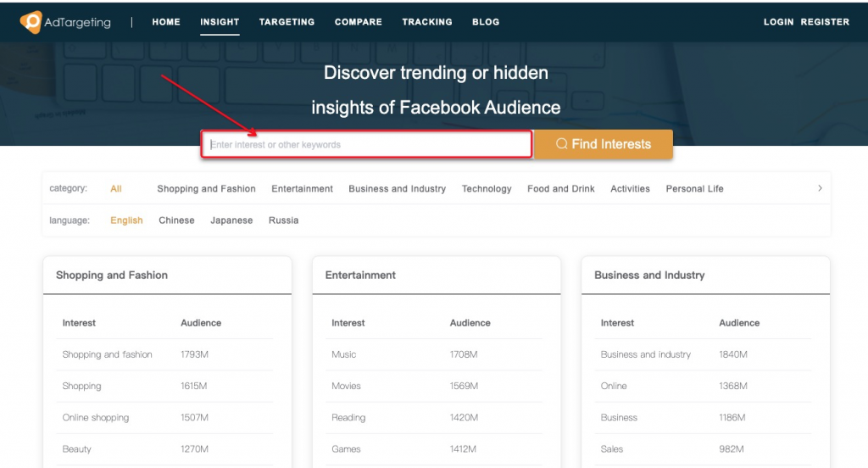Switch language filter to Chinese

coord(176,220)
